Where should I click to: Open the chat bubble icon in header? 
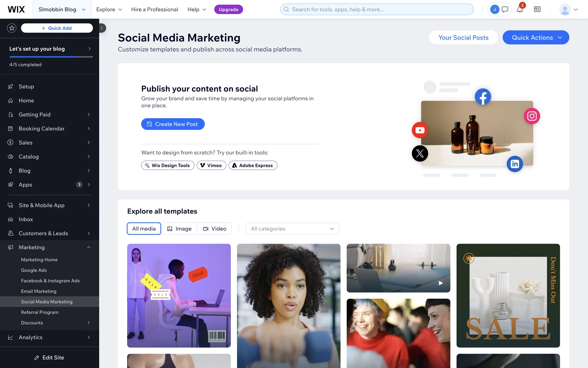click(505, 9)
